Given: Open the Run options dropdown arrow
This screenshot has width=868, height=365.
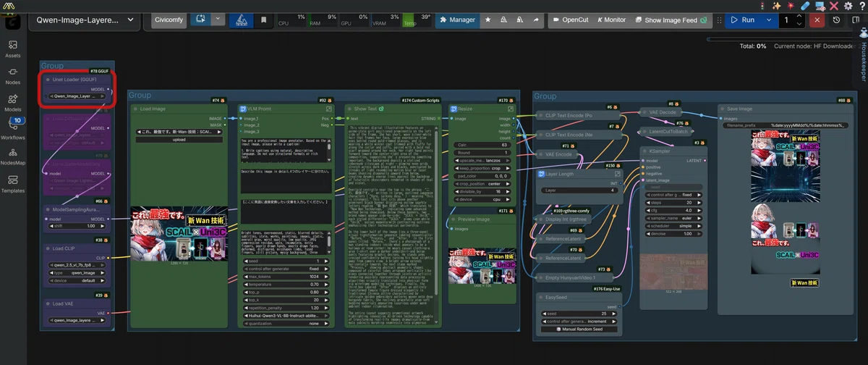Looking at the screenshot, I should click(768, 20).
